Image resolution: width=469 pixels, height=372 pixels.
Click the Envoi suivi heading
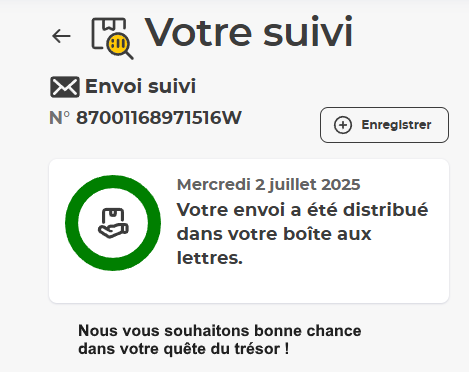pyautogui.click(x=140, y=86)
